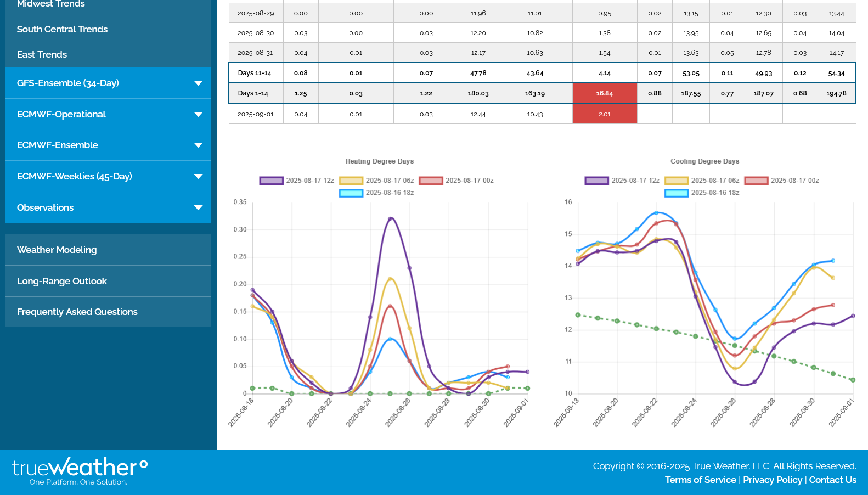Open the Terms of Service link
This screenshot has height=495, width=868.
pos(700,480)
